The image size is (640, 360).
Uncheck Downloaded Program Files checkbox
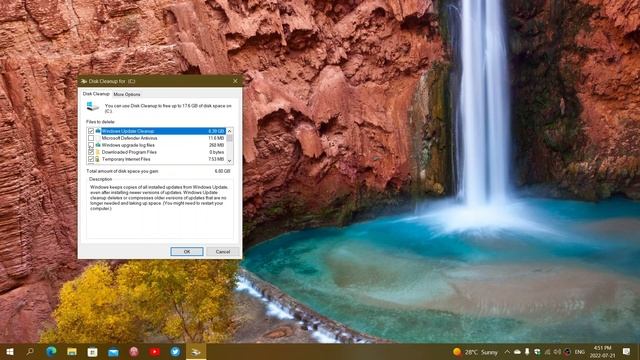point(91,152)
